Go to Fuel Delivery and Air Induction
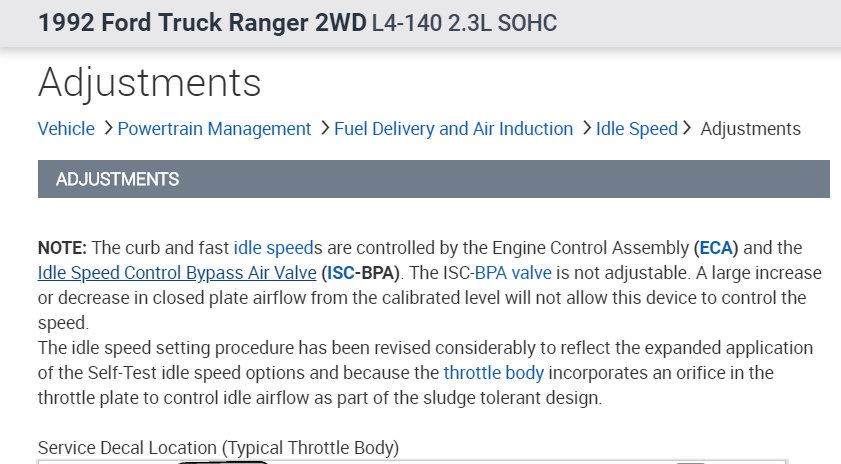Viewport: 841px width, 464px height. (453, 129)
